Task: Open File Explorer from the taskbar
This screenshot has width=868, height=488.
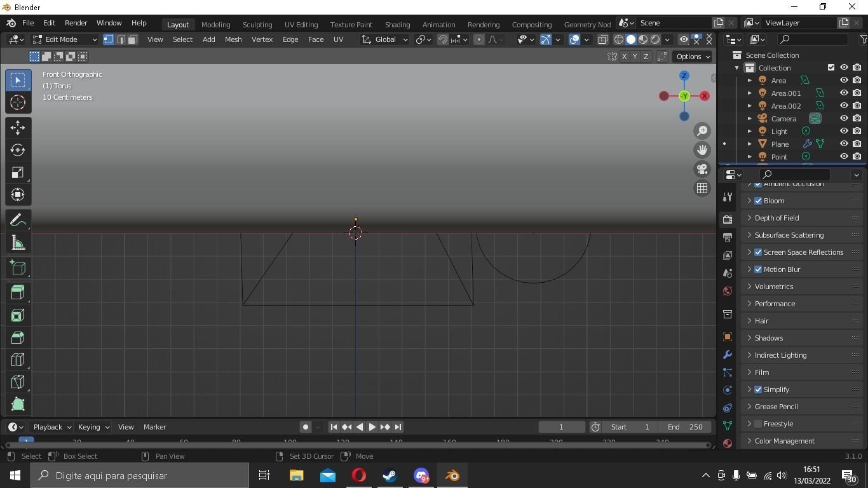Action: [x=296, y=475]
